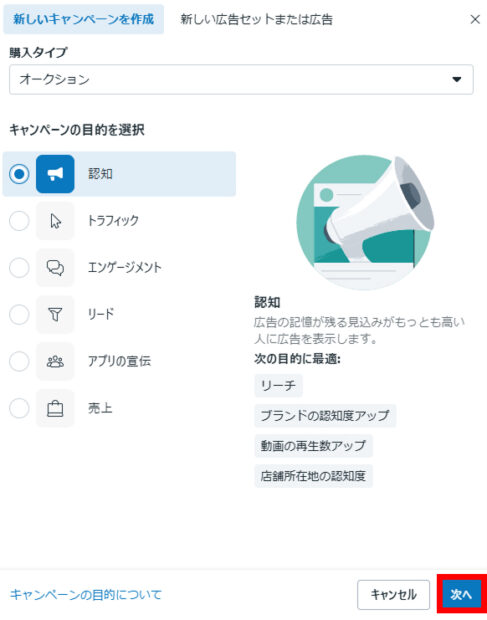Select the リード radio button
Image resolution: width=487 pixels, height=620 pixels.
click(x=19, y=315)
